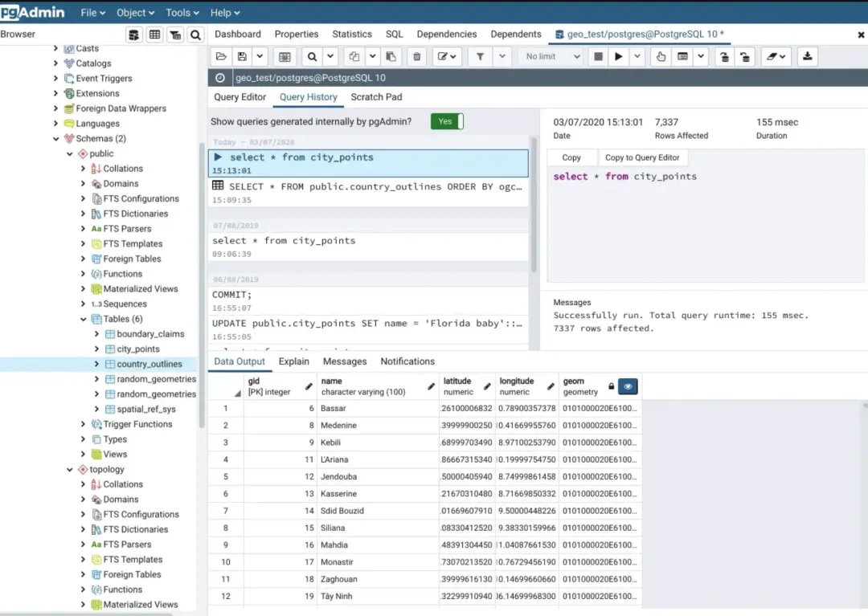868x616 pixels.
Task: Click the Copy button above the query
Action: (571, 158)
